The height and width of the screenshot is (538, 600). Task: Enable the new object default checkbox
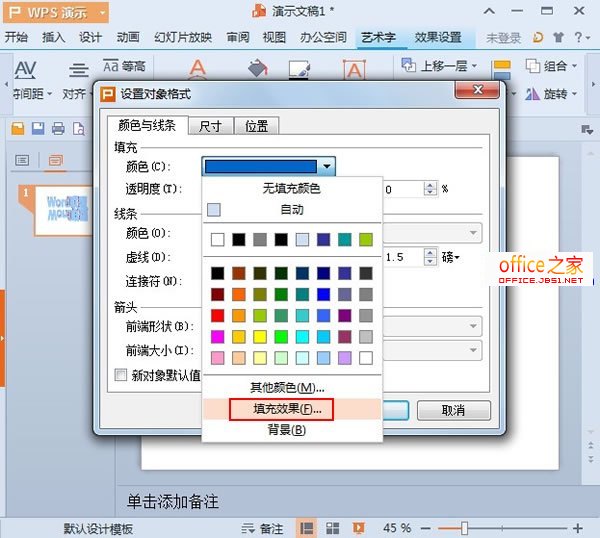121,375
